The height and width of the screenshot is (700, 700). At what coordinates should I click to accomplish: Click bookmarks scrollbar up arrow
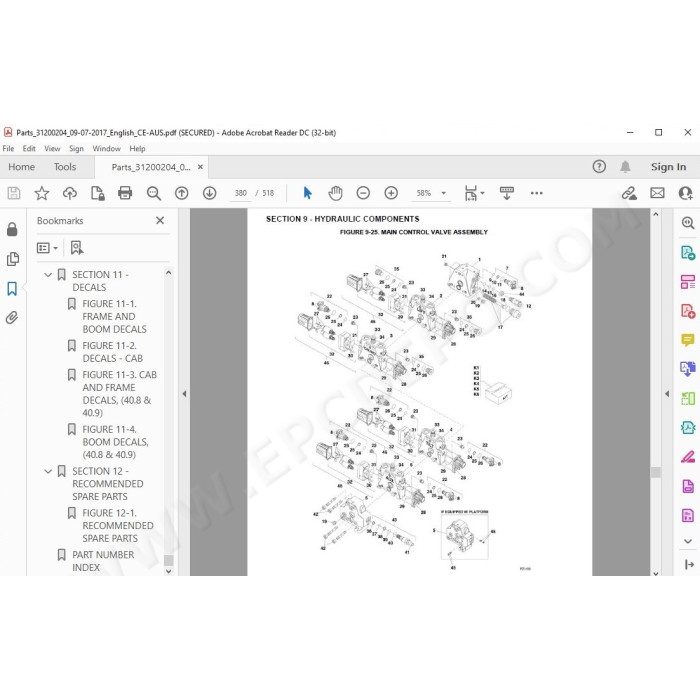point(168,272)
